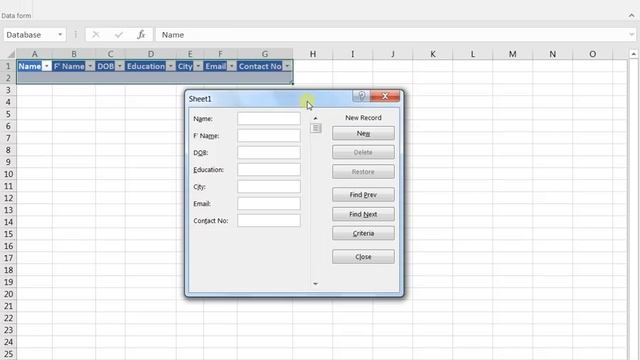640x360 pixels.
Task: Click the New Record label in form
Action: pos(363,118)
